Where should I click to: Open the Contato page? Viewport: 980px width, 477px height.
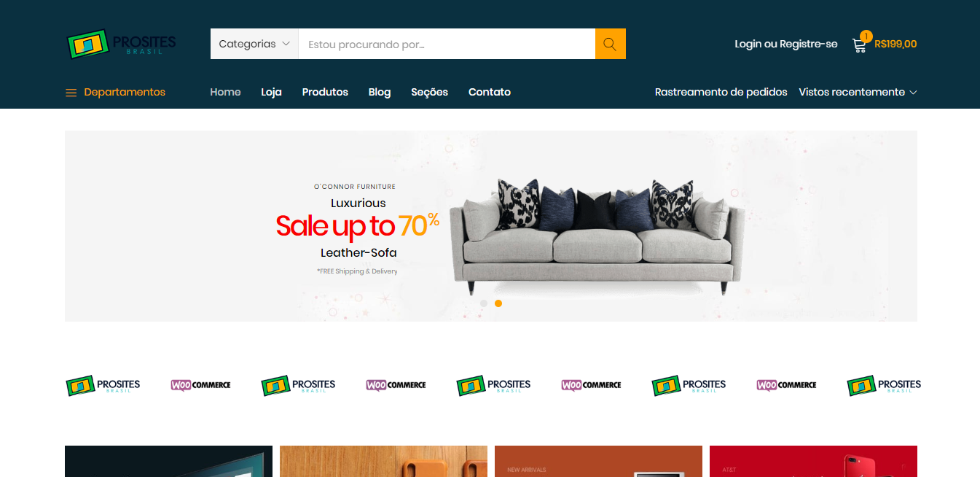490,92
